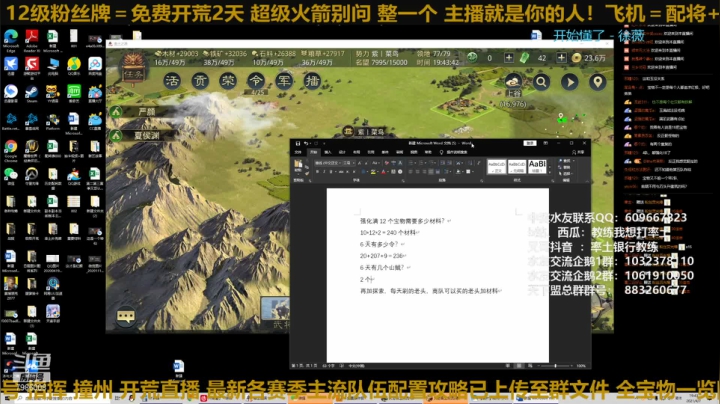720x404 pixels.
Task: Open the bullet list dropdown in Word
Action: 416,163
